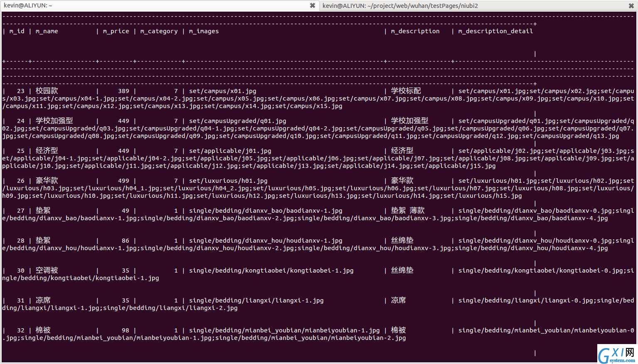
Task: Select id value 25
Action: (21, 151)
